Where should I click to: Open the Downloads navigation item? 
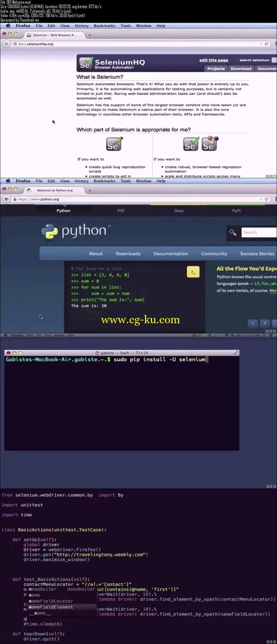(x=128, y=253)
